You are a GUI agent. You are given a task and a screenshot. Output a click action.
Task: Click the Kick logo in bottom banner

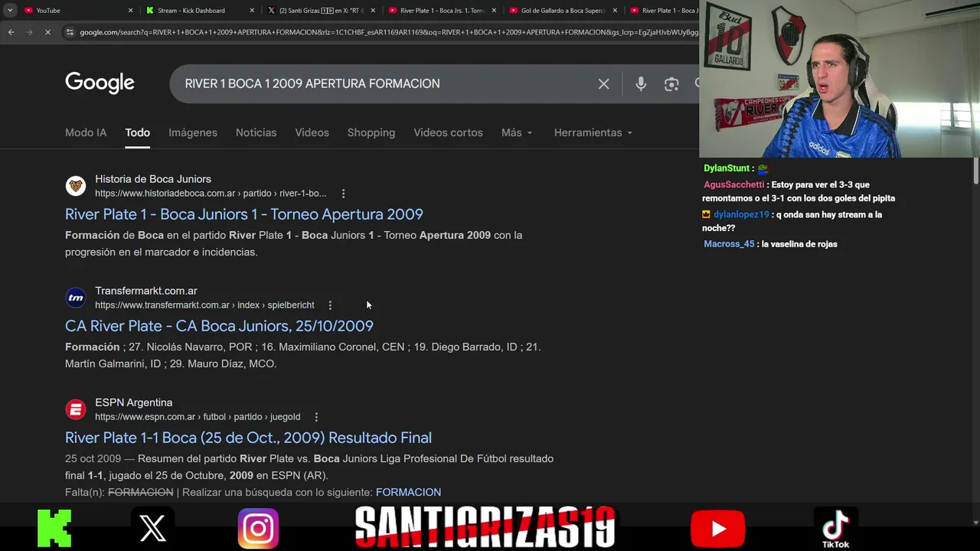(54, 528)
